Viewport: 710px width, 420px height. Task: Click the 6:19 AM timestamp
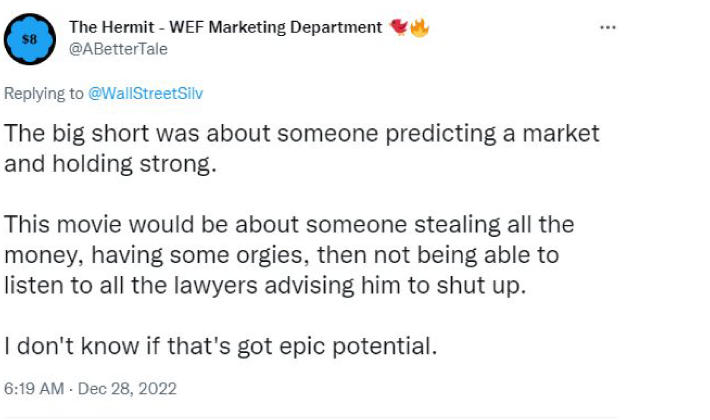tap(32, 387)
